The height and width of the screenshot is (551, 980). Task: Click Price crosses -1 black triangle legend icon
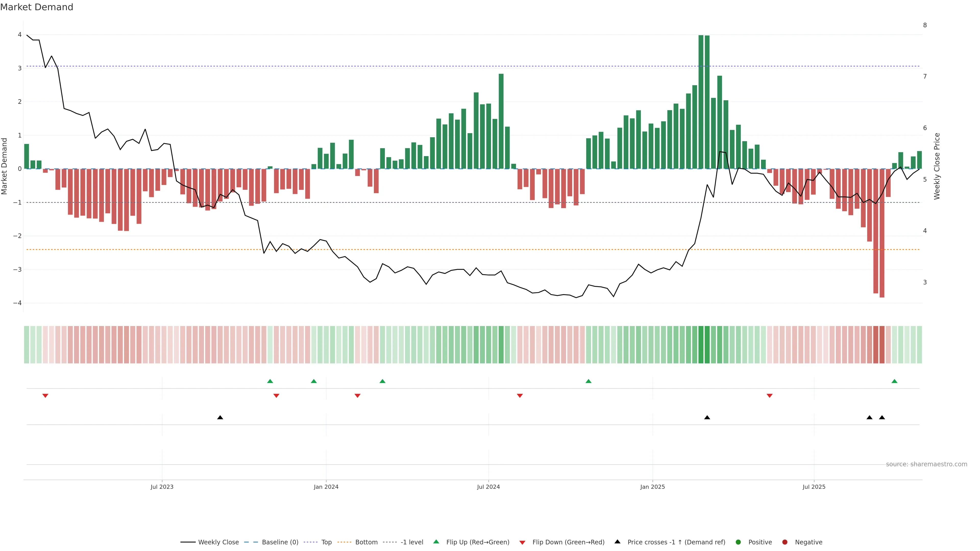pos(617,542)
